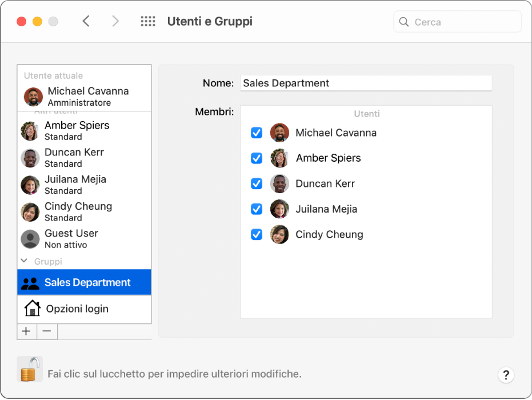Click the add user plus button
The height and width of the screenshot is (400, 532).
click(26, 331)
